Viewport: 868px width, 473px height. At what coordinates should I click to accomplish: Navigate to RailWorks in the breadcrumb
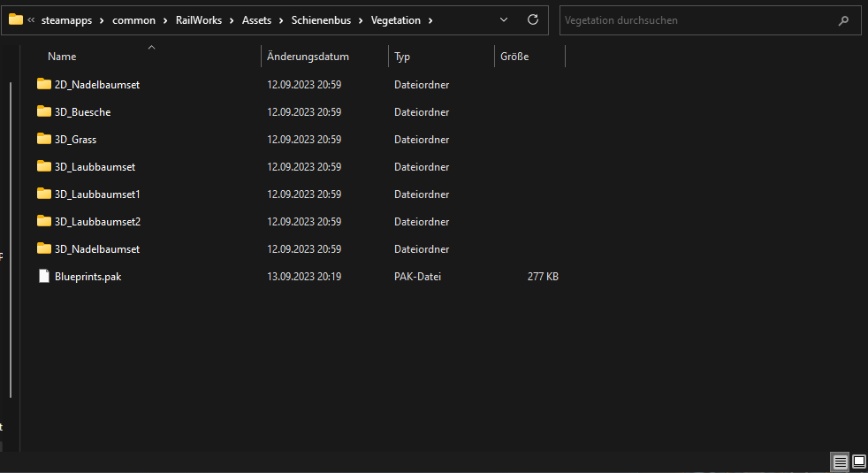[x=199, y=20]
